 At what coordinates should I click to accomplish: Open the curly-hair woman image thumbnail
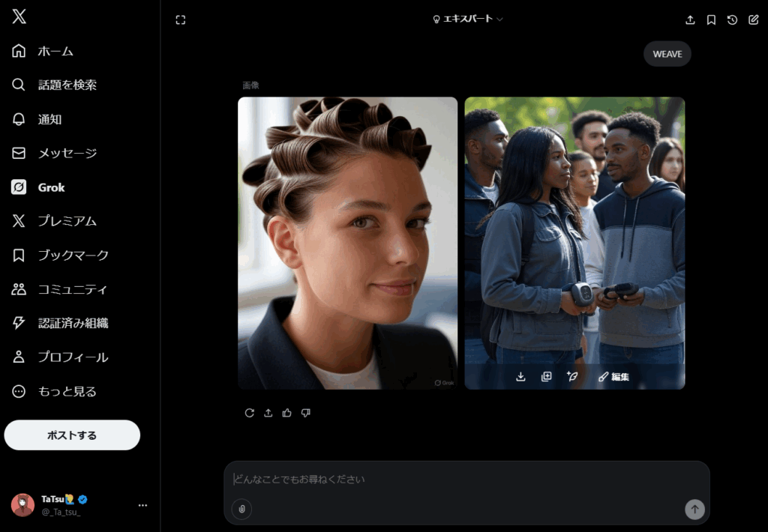pos(347,243)
